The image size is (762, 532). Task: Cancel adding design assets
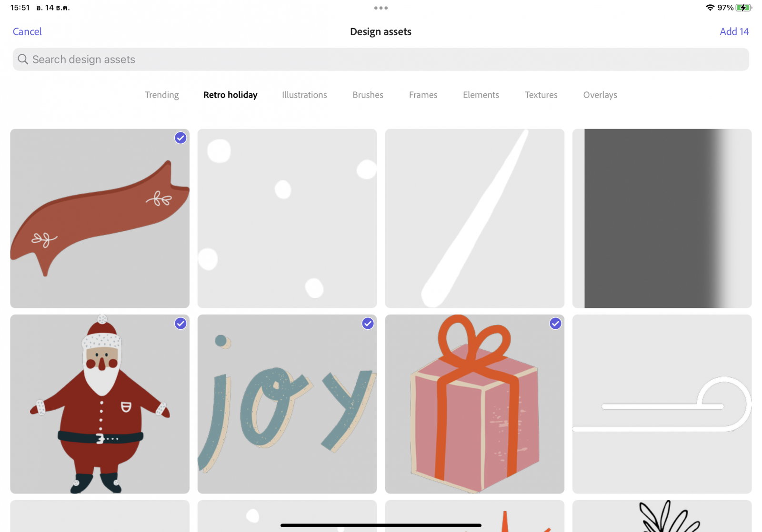point(27,31)
